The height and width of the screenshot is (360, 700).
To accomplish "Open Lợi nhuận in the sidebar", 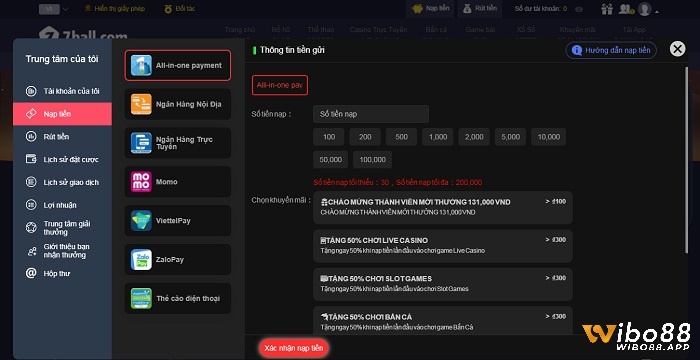I will 62,205.
